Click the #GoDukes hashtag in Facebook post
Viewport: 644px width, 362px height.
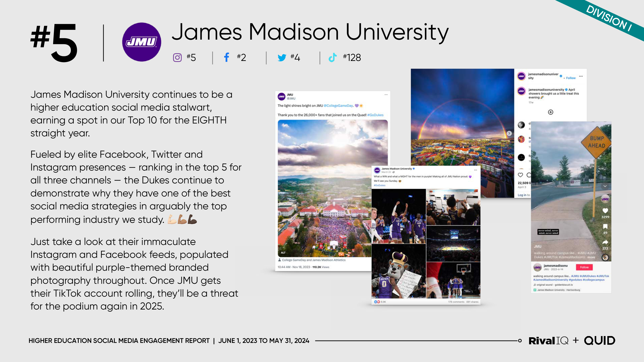(380, 185)
